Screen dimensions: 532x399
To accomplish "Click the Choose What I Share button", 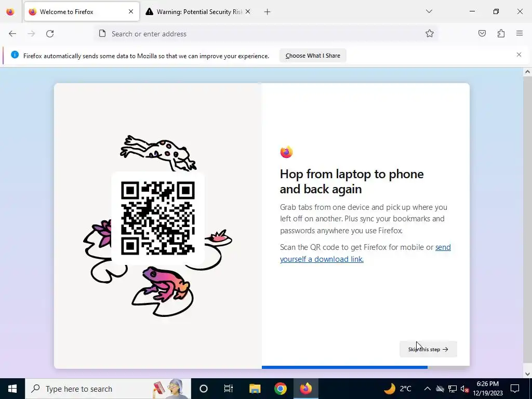I will tap(313, 56).
